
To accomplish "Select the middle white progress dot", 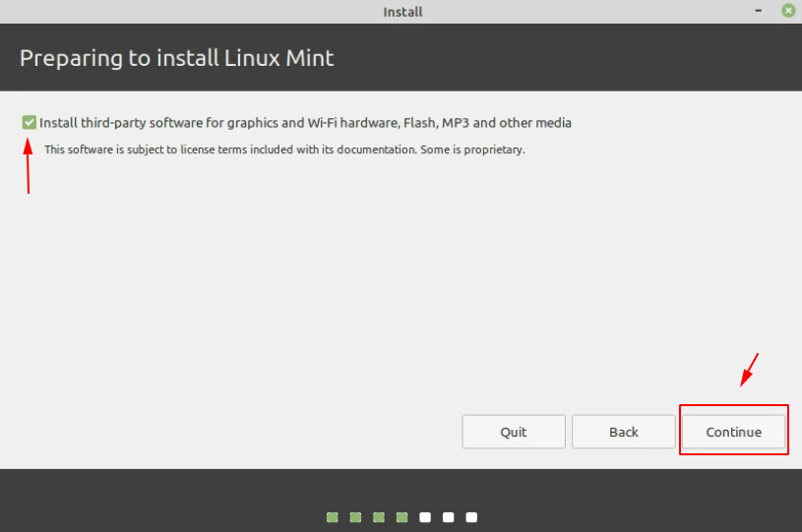I will pos(448,517).
